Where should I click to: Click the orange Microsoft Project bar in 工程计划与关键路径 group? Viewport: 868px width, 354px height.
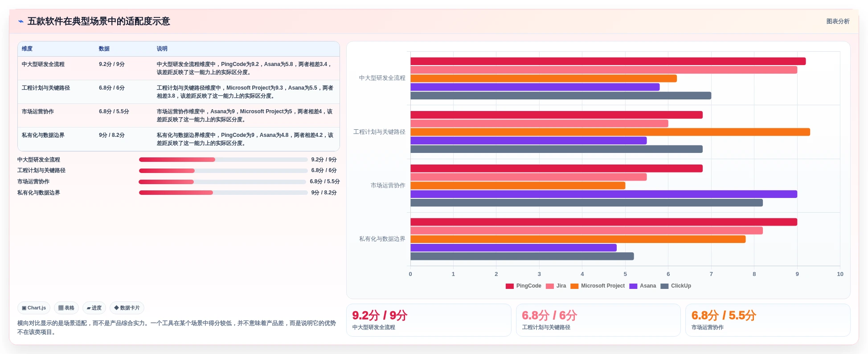tap(610, 132)
